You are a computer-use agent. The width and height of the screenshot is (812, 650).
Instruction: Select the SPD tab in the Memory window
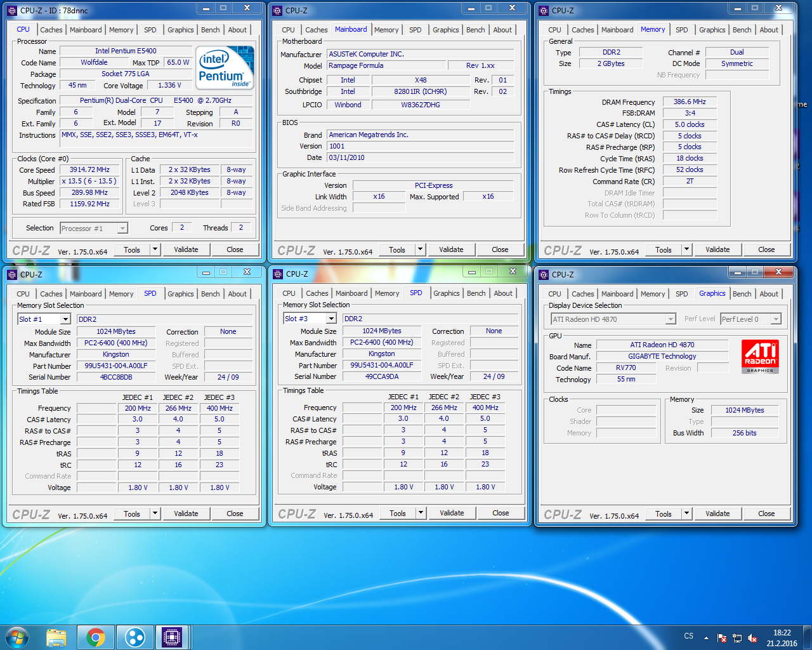click(682, 30)
